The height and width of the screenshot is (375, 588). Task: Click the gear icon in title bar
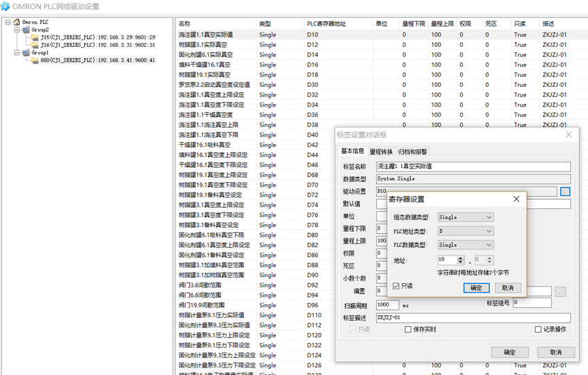click(x=5, y=6)
